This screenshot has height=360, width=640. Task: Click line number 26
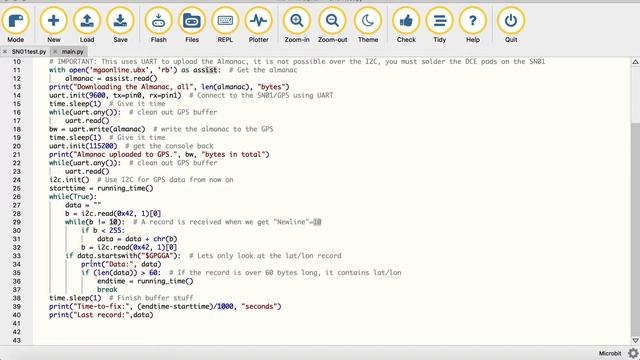[16, 197]
